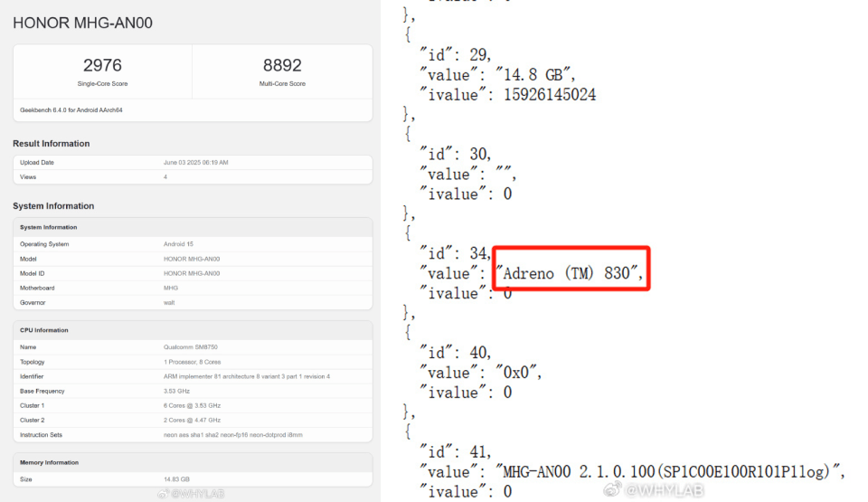Viewport: 868px width, 502px height.
Task: Select the 6 Cores @ 3.53 GHz value
Action: (192, 405)
